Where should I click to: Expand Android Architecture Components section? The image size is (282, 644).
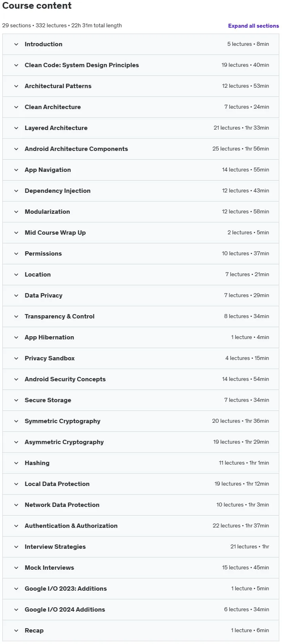pyautogui.click(x=141, y=149)
